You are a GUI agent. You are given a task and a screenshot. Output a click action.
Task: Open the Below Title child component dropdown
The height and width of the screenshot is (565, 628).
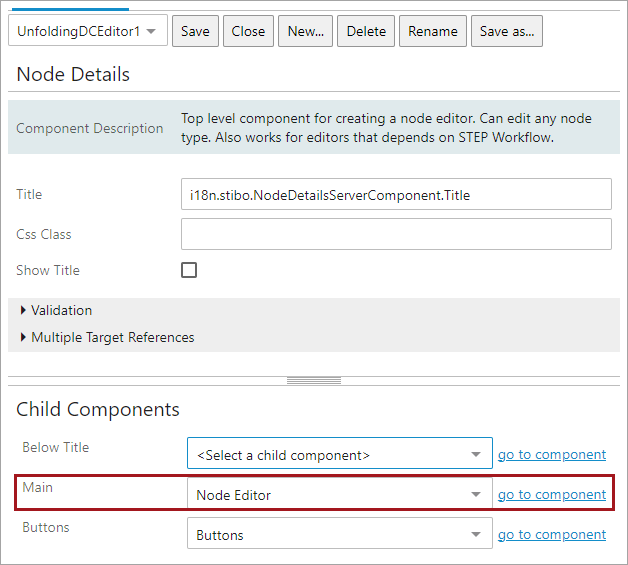click(339, 455)
